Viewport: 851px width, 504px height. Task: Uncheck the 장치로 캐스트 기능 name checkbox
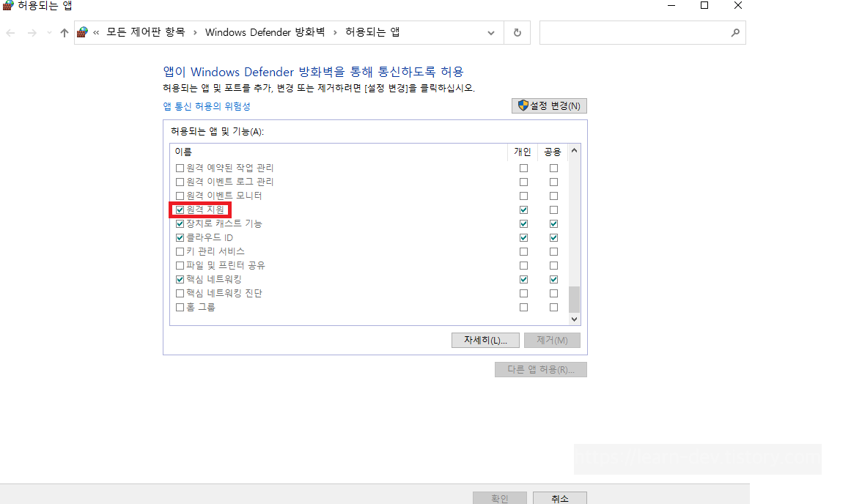coord(180,223)
